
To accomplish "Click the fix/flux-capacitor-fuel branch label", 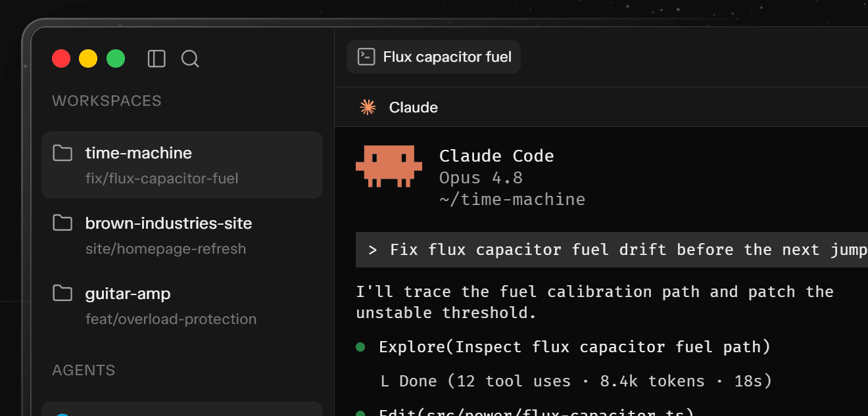I will [162, 179].
